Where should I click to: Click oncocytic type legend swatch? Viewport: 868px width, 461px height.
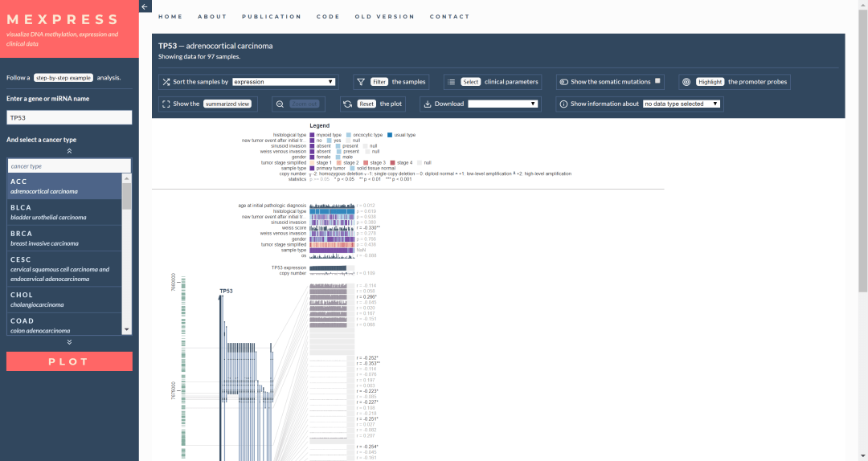click(349, 135)
